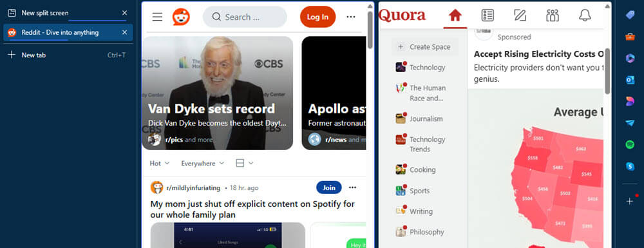The width and height of the screenshot is (644, 248).
Task: Open the Reddit hamburger menu
Action: (157, 17)
